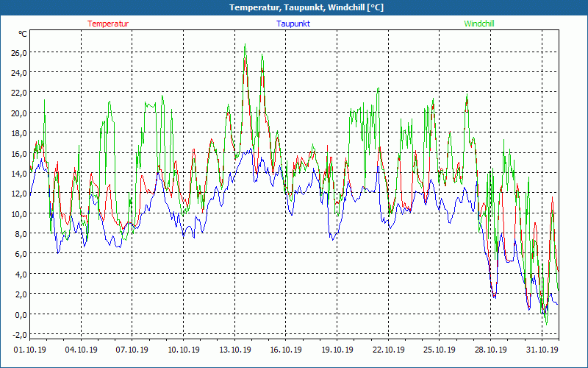Image resolution: width=588 pixels, height=368 pixels.
Task: Select the 28.10.19 date label
Action: (490, 350)
